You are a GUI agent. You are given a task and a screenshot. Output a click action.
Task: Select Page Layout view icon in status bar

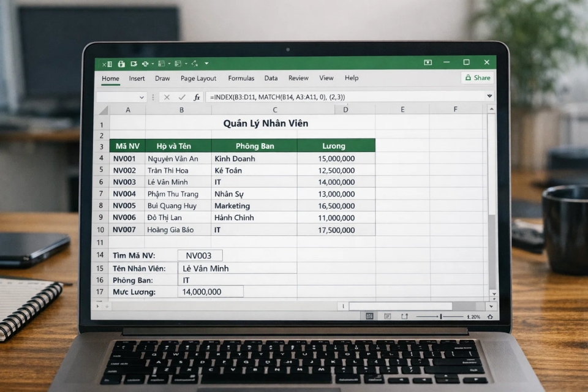tap(388, 316)
